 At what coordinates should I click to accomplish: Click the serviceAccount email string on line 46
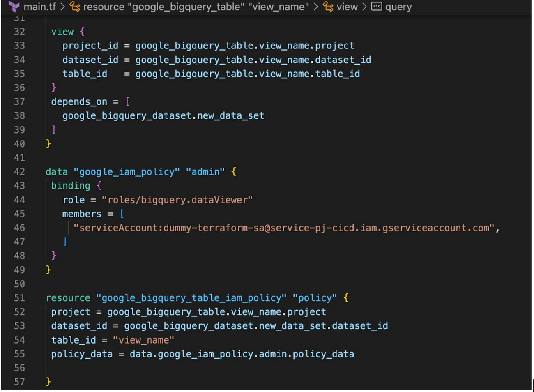pyautogui.click(x=284, y=228)
